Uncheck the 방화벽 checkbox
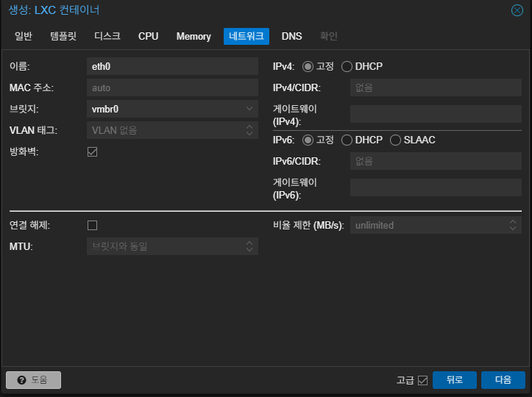 pyautogui.click(x=92, y=152)
